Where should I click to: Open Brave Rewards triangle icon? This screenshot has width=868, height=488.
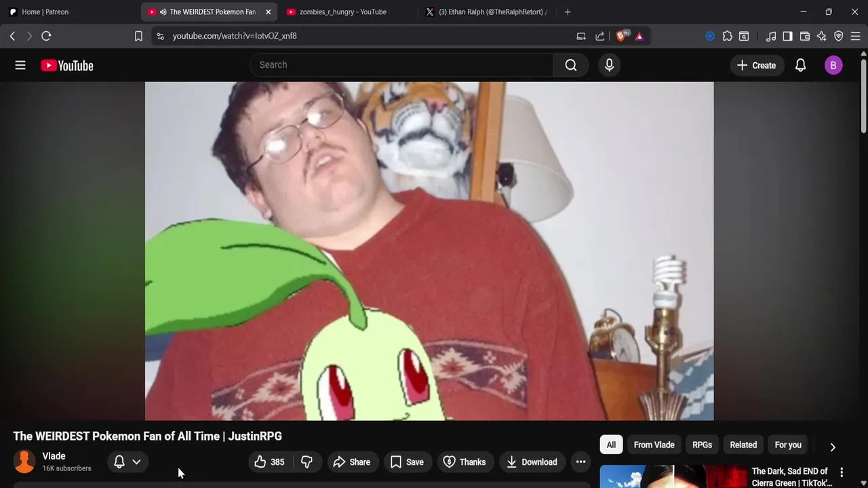pos(639,36)
